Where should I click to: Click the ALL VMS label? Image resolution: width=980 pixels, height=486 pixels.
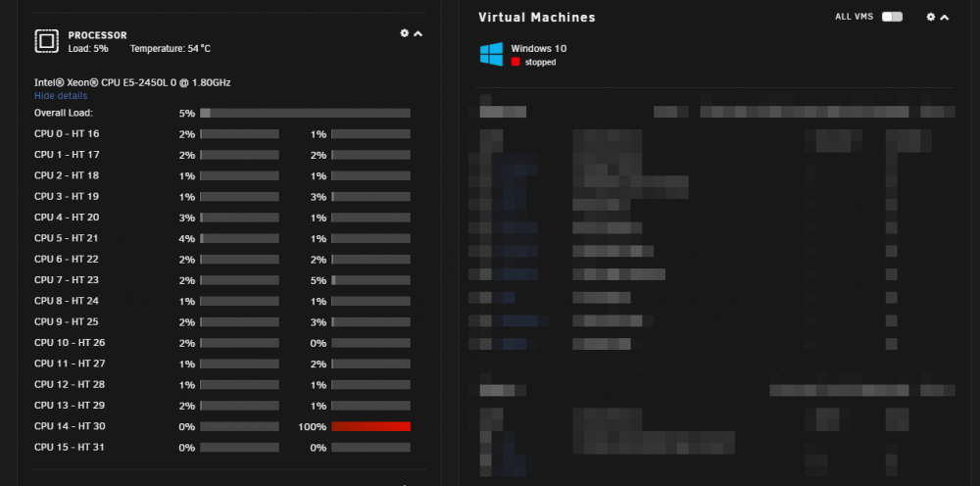pos(854,17)
